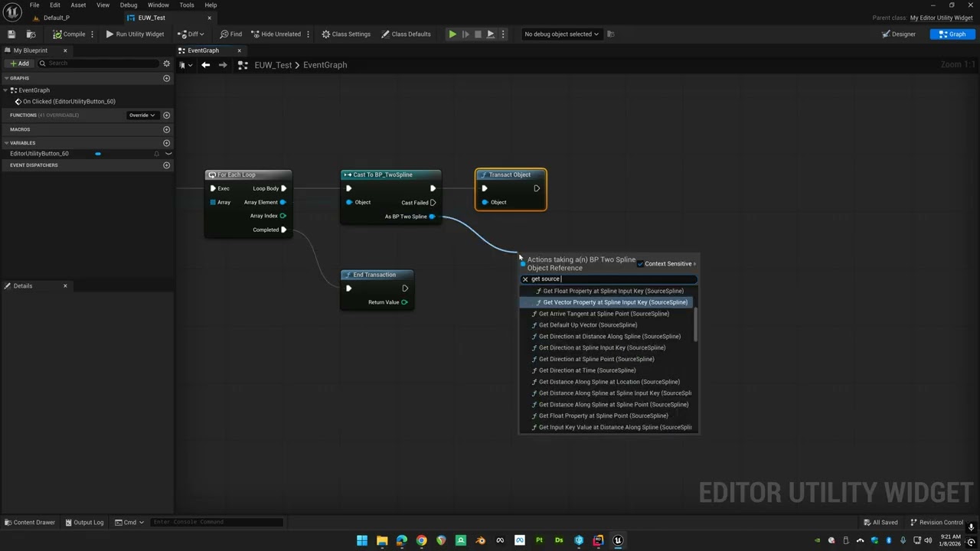Select the Default_P tab
This screenshot has height=551, width=980.
pos(57,18)
